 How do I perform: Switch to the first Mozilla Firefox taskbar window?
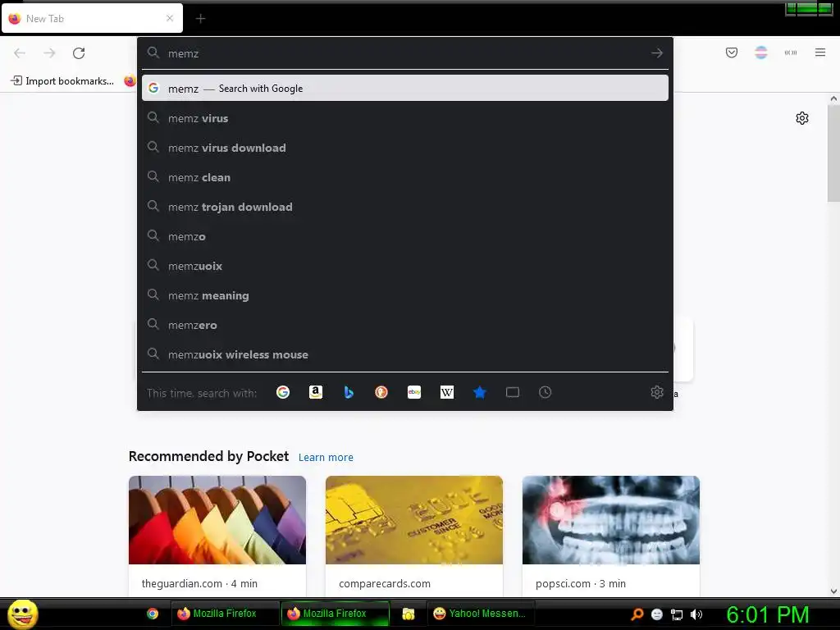pos(225,614)
